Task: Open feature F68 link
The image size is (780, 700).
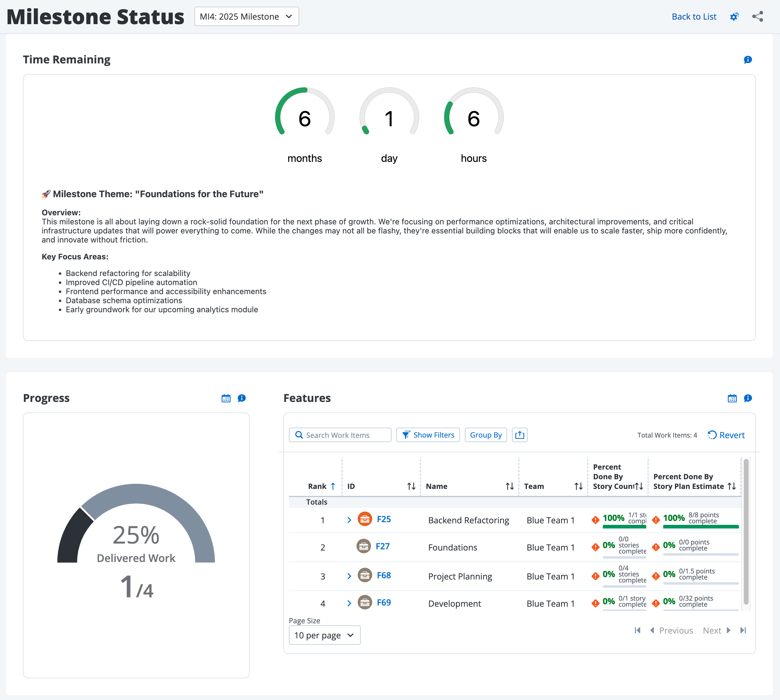Action: 384,575
